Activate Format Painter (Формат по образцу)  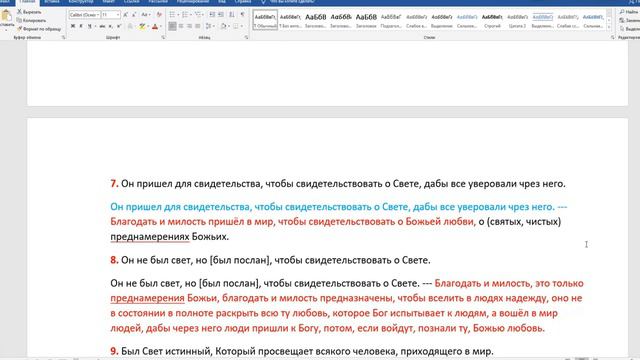point(39,29)
